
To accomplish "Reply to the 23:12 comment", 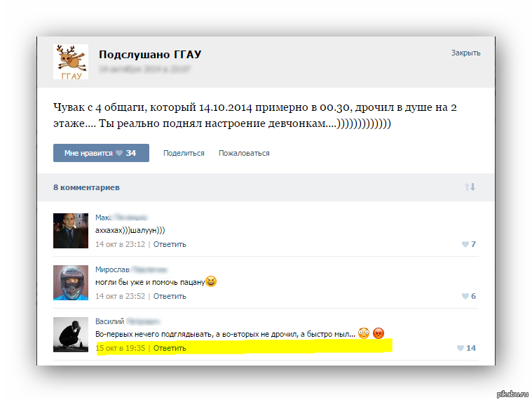I will pyautogui.click(x=170, y=244).
